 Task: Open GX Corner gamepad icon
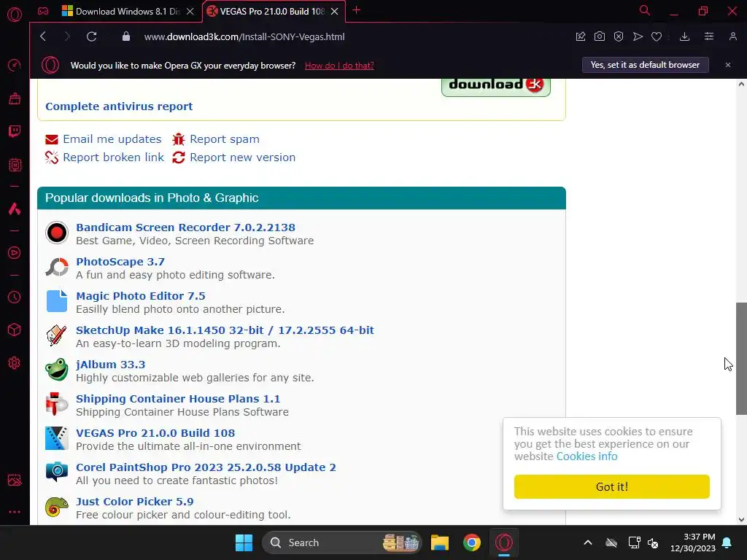coord(43,11)
